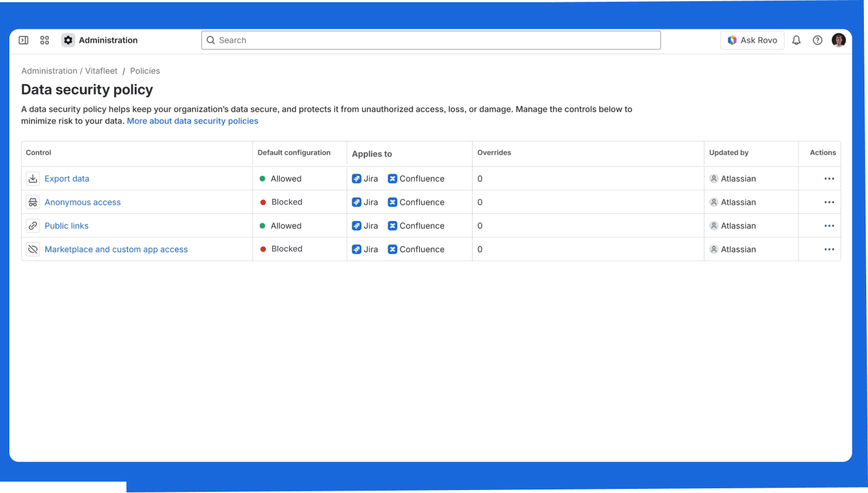Click the Default configuration column header
The width and height of the screenshot is (868, 493).
294,153
